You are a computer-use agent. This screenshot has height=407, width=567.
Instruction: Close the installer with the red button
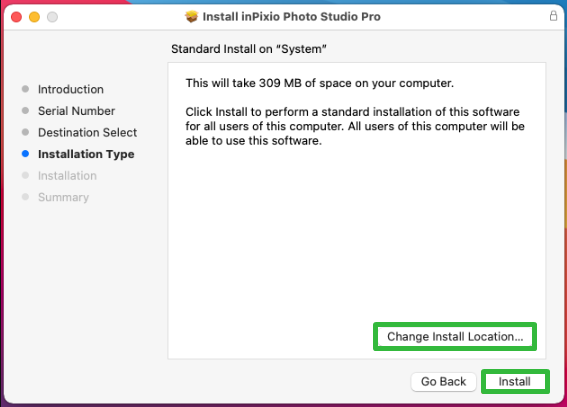pos(16,17)
